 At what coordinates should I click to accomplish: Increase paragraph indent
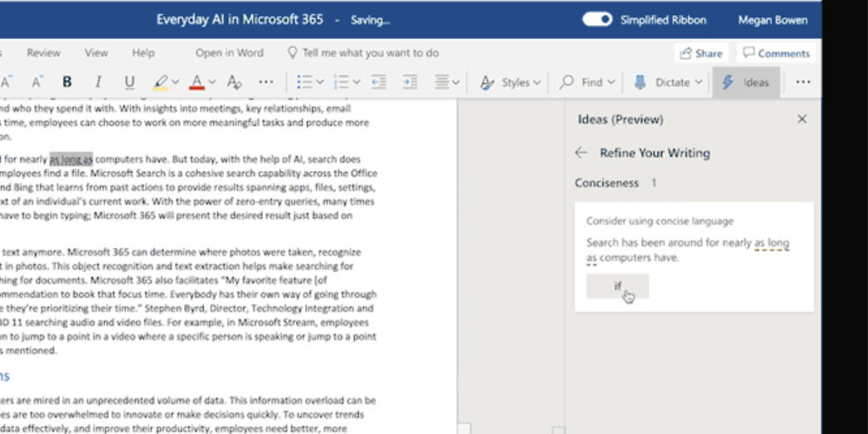coord(410,82)
